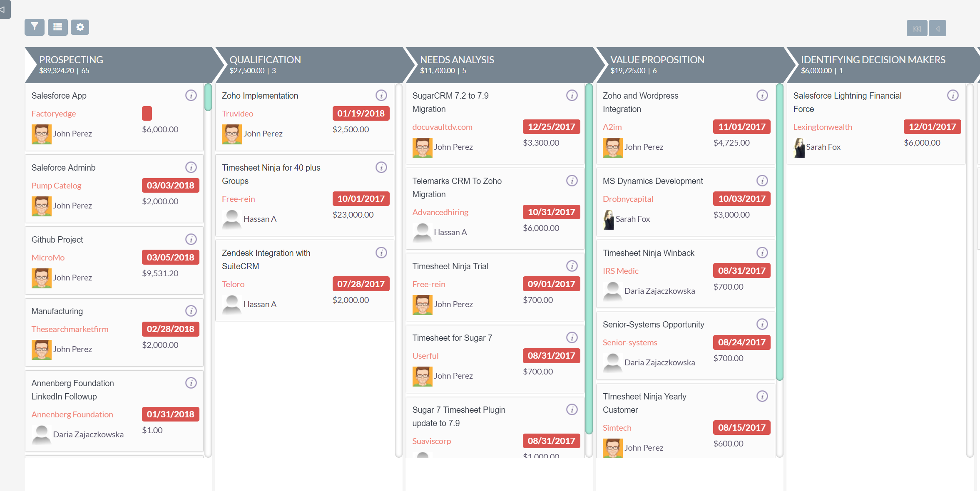Click Hassan A avatar on Zendesk Integration card

[x=232, y=305]
